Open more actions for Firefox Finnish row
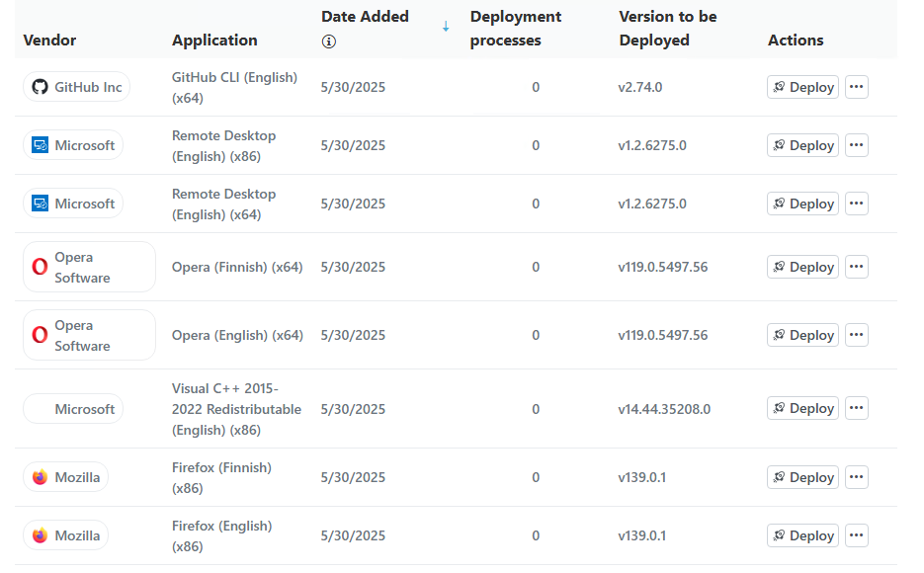Screen dimensions: 924x573 pyautogui.click(x=856, y=477)
